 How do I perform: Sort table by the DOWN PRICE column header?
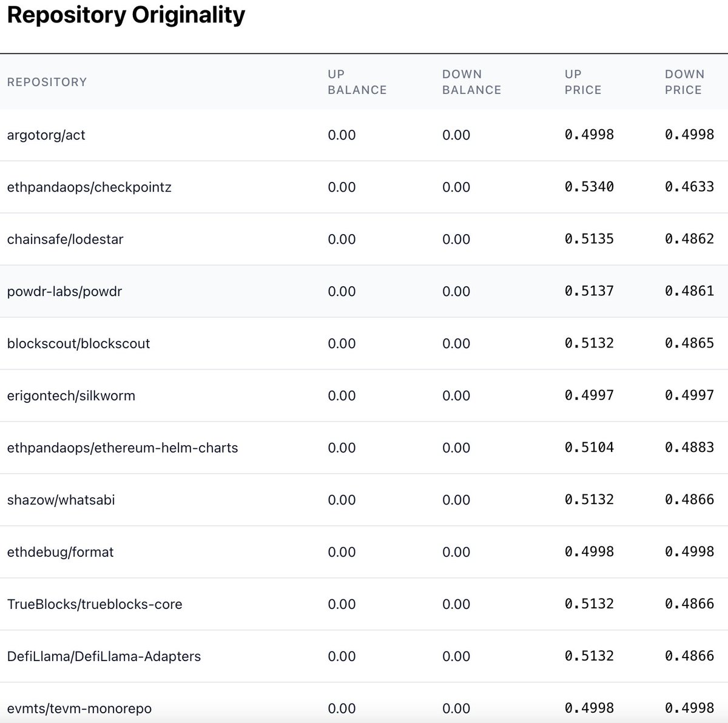pos(684,82)
